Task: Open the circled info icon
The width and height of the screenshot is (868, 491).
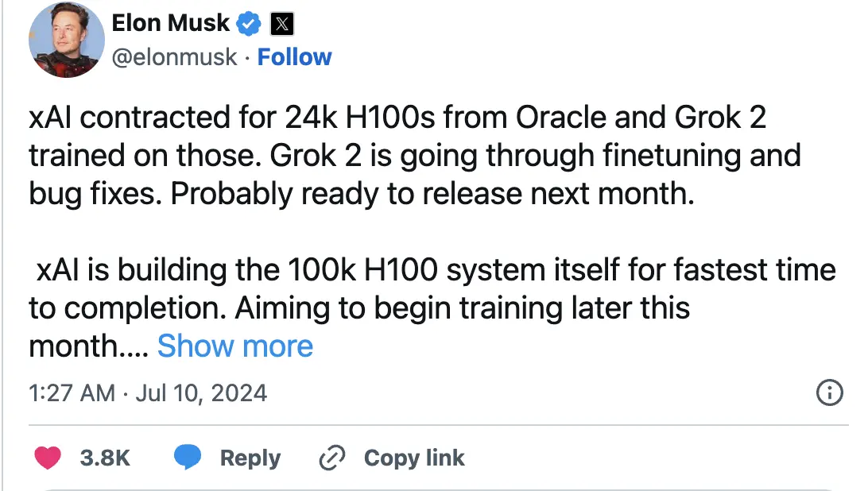Action: pos(829,392)
